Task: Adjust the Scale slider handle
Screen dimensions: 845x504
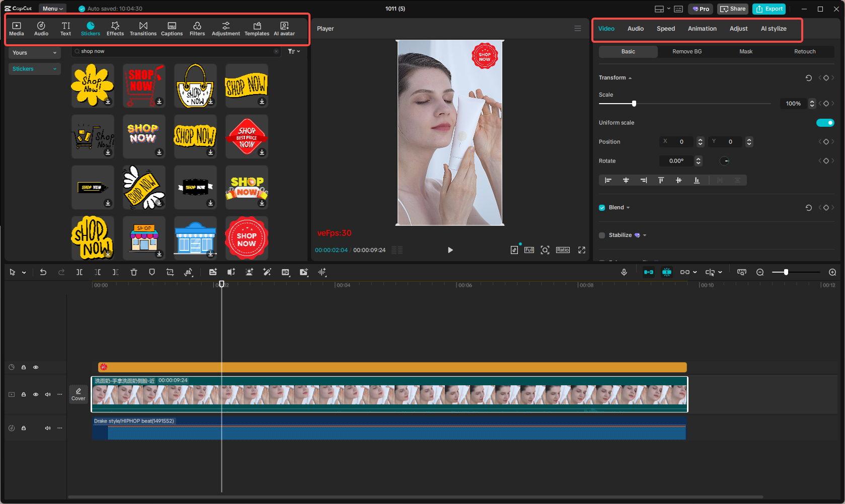Action: [634, 103]
